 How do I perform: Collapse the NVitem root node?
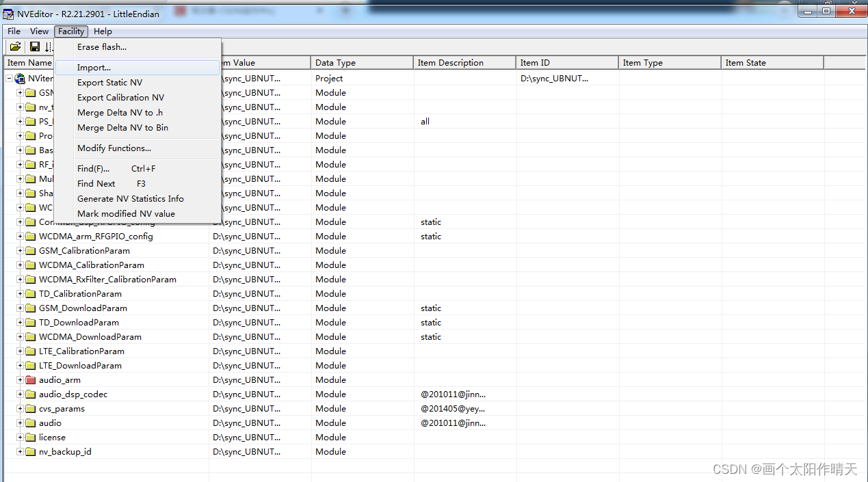pos(10,79)
